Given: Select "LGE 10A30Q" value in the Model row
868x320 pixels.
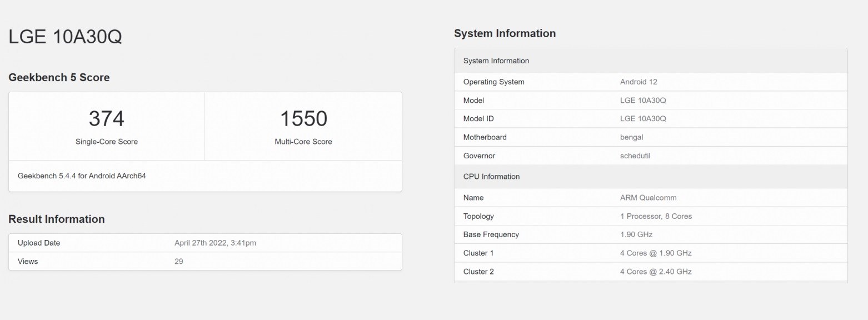Looking at the screenshot, I should pos(643,101).
